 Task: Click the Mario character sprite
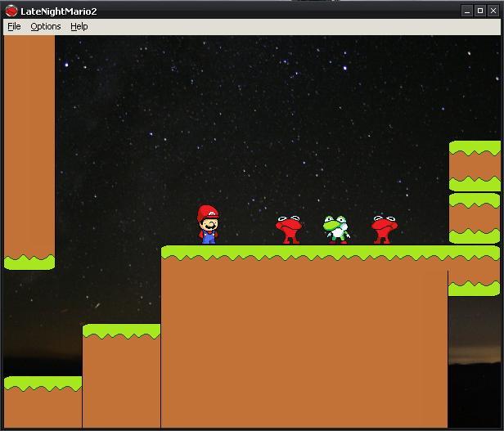208,225
